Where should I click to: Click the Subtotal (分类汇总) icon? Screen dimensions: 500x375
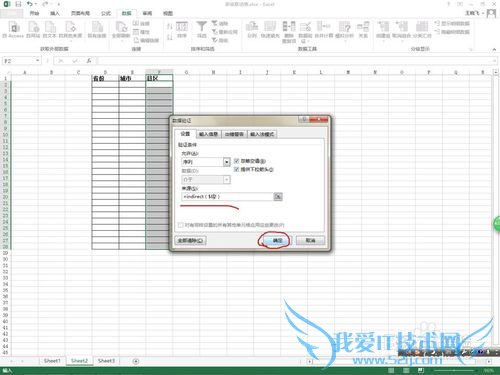[x=422, y=29]
